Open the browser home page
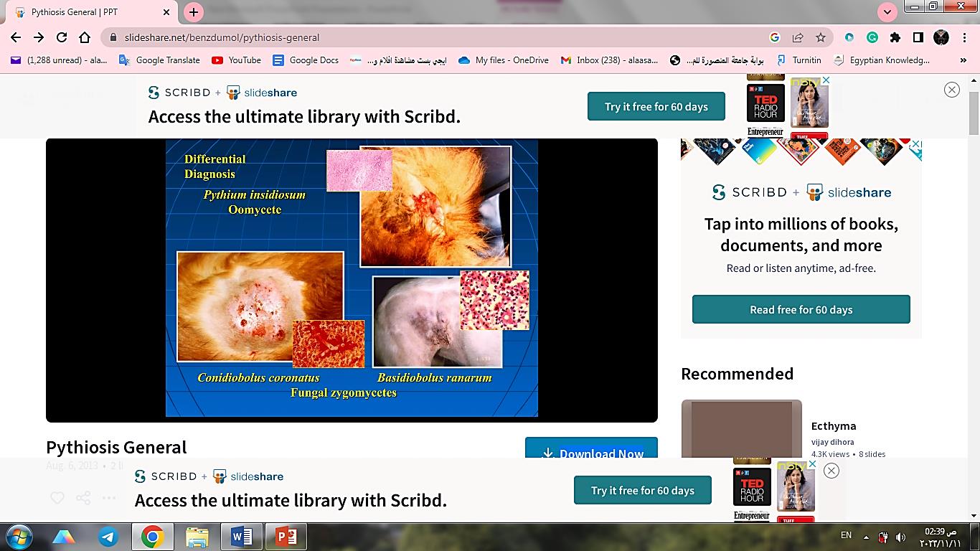 click(85, 37)
